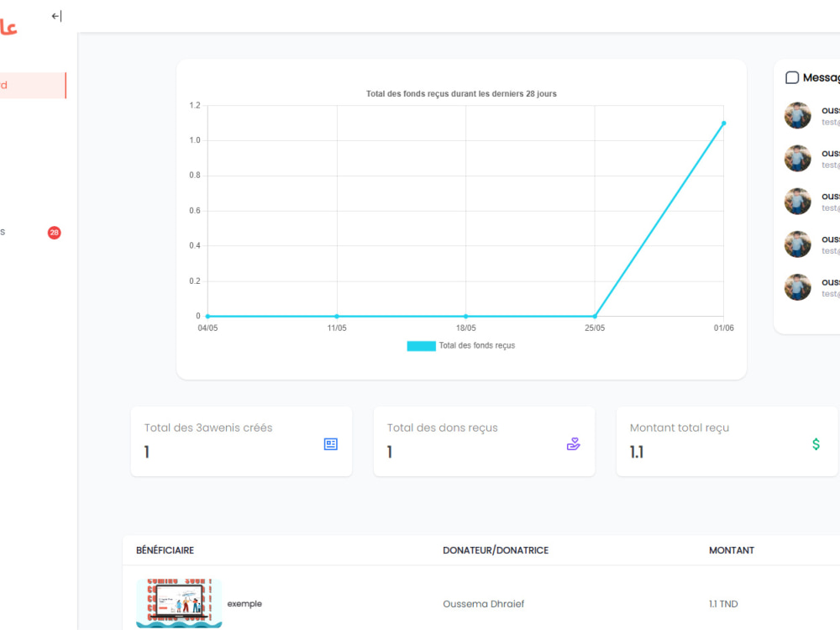Click the topmost Oussema avatar in Messages

pyautogui.click(x=796, y=115)
